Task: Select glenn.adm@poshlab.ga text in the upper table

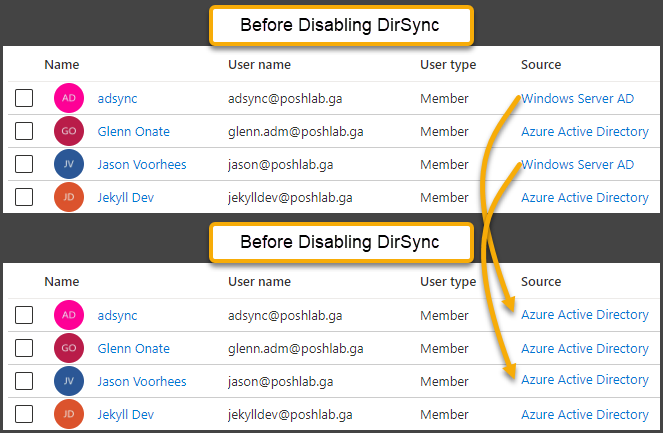Action: pos(296,132)
